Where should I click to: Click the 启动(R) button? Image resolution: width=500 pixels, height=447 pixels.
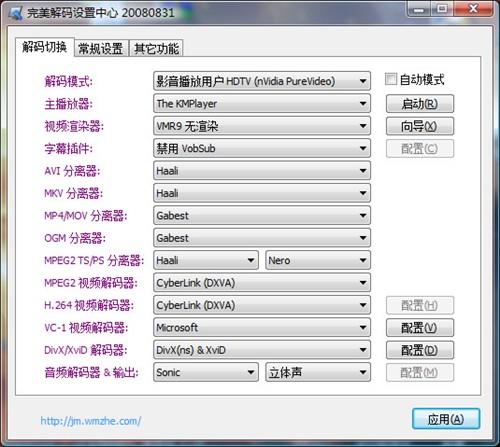pos(420,104)
